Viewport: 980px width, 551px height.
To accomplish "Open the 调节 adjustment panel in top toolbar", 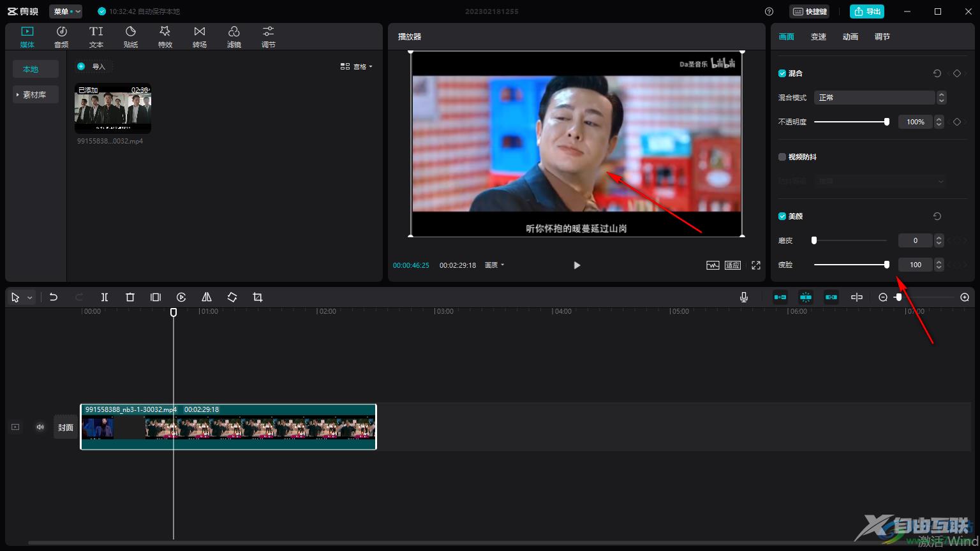I will pyautogui.click(x=269, y=37).
